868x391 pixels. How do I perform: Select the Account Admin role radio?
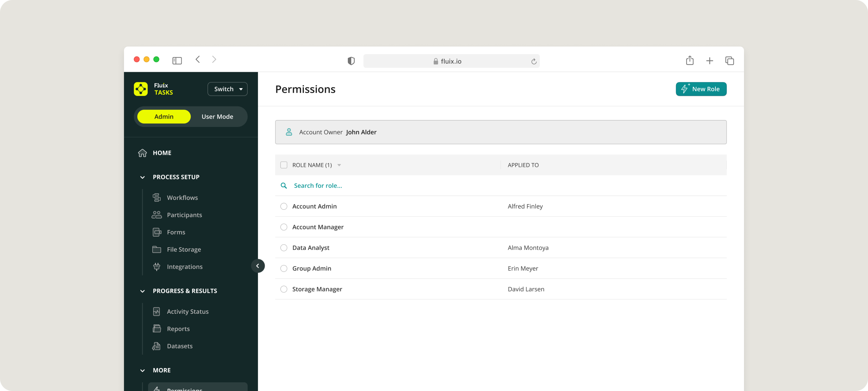pyautogui.click(x=284, y=206)
